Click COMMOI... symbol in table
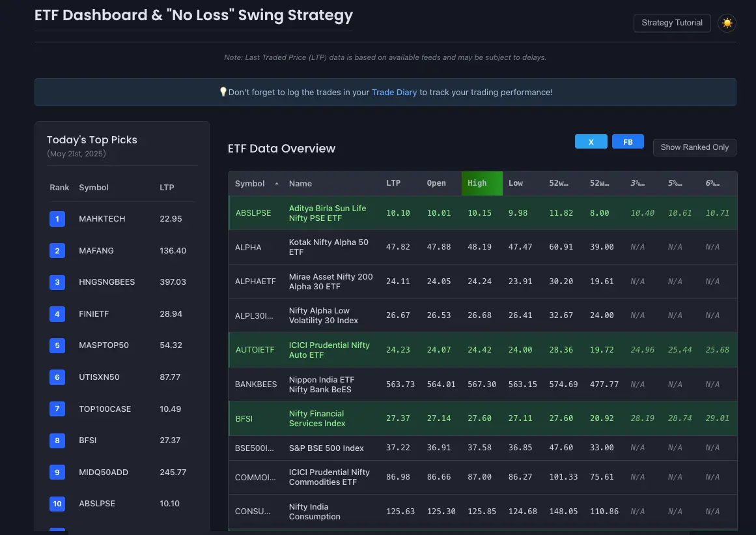This screenshot has height=535, width=756. pyautogui.click(x=255, y=478)
